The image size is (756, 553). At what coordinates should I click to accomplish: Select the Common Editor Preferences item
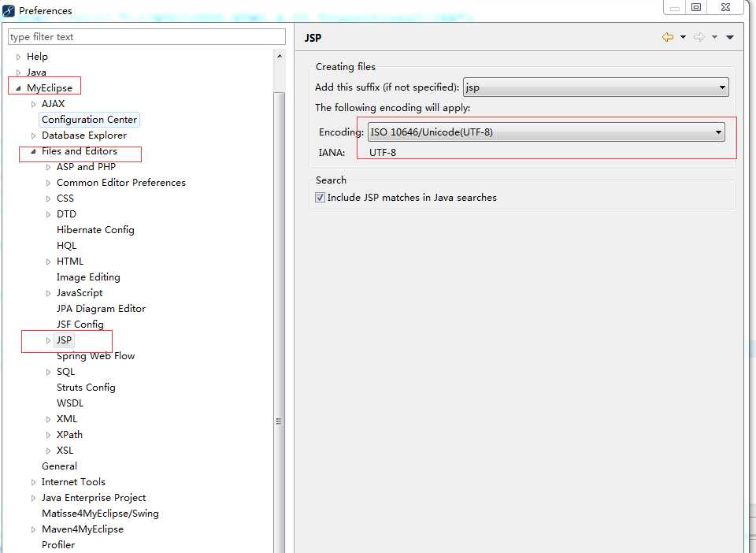pyautogui.click(x=121, y=183)
